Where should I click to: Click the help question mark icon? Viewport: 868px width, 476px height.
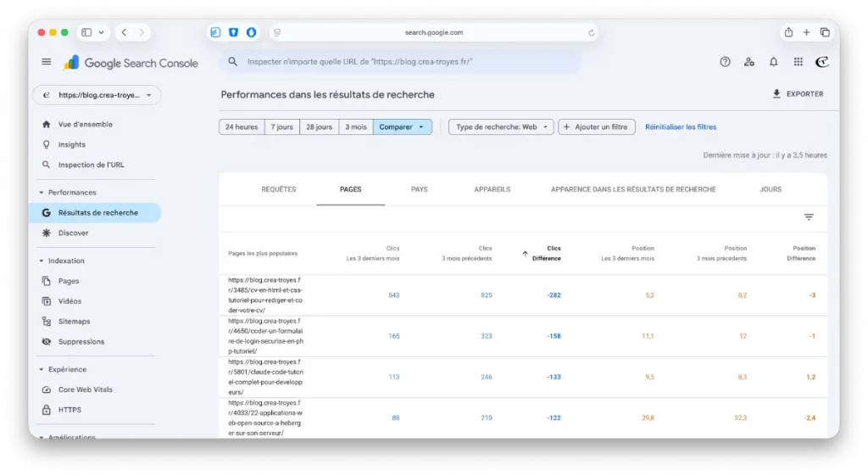click(x=725, y=62)
